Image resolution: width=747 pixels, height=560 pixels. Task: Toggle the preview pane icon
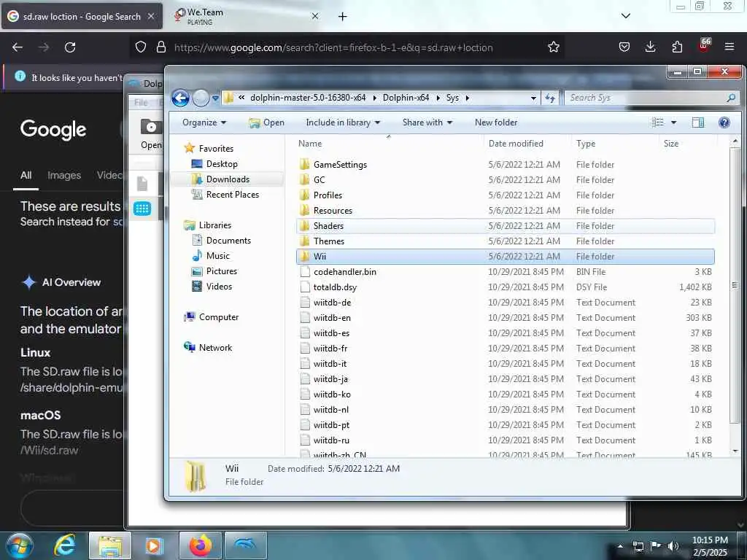coord(698,122)
